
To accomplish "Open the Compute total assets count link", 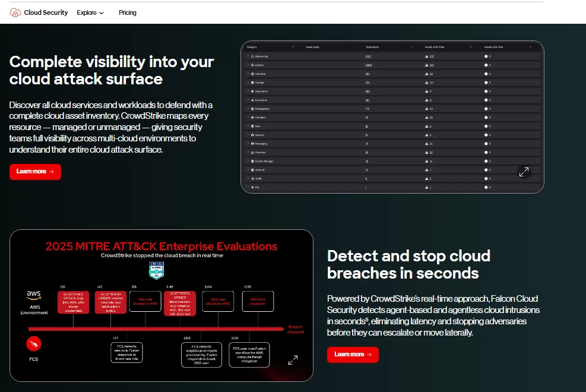I will pyautogui.click(x=368, y=74).
